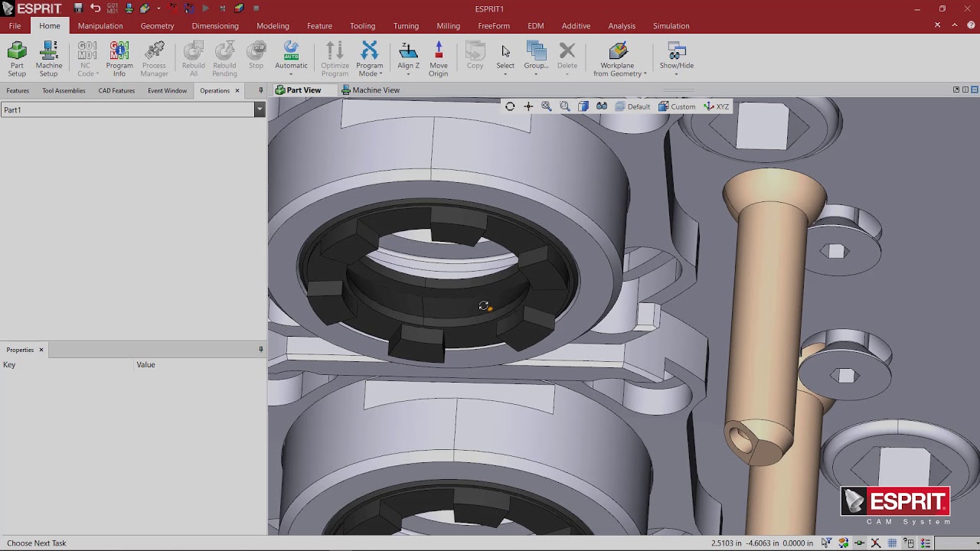This screenshot has height=551, width=980.
Task: Open Part Setup in the ribbon
Action: coord(17,59)
